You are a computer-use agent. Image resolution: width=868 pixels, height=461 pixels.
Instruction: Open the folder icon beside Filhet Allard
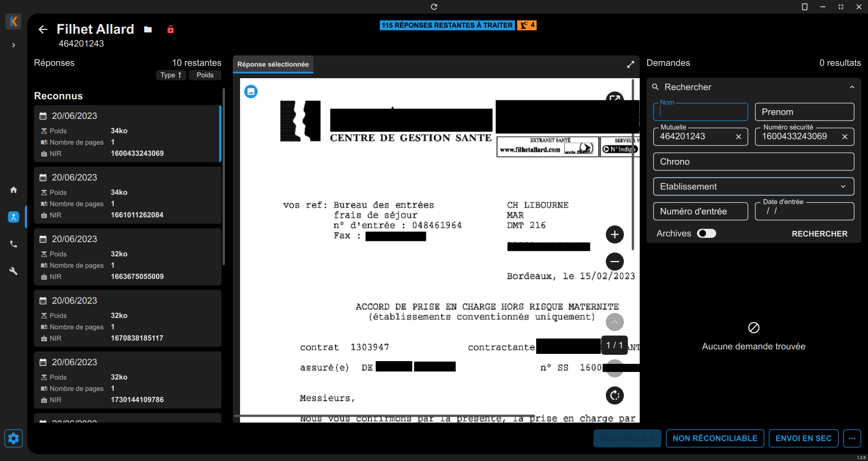148,29
